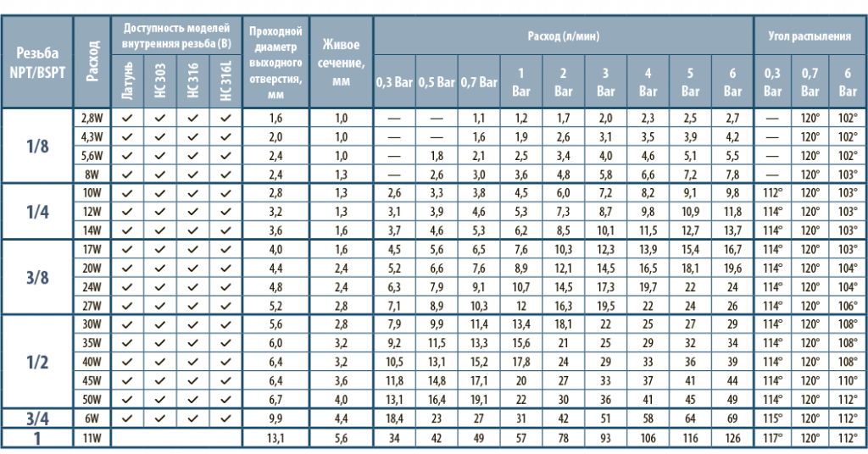Click the 'Живое сечение, мм' header
The width and height of the screenshot is (868, 454).
[x=341, y=62]
